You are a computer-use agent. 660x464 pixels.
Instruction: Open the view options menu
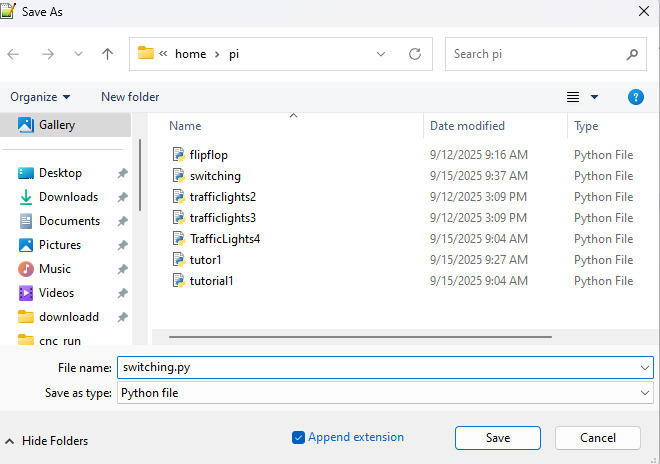pos(582,97)
